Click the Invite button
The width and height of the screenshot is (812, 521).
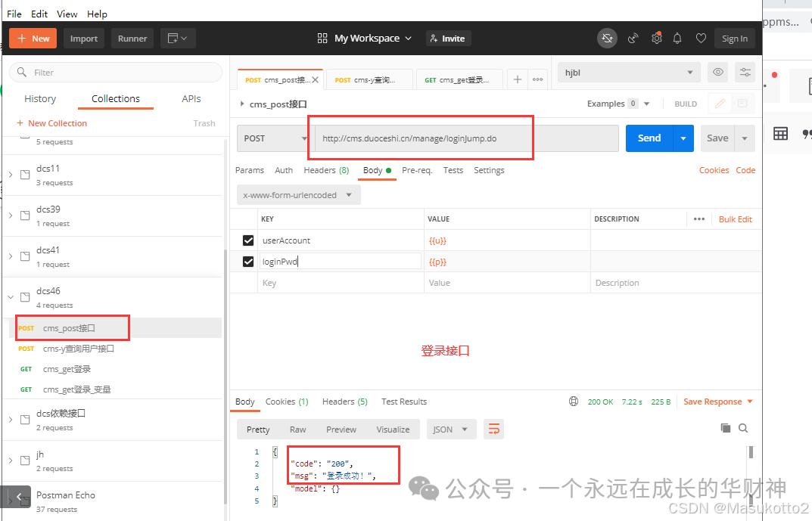point(449,39)
